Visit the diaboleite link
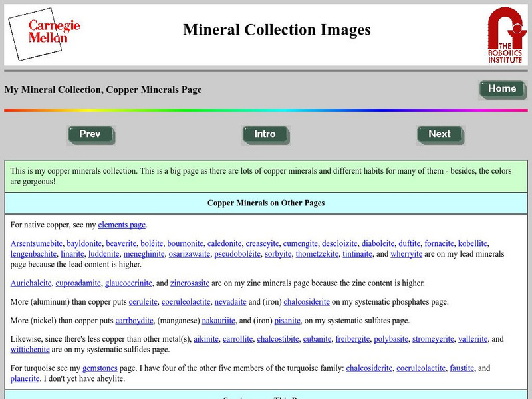 376,243
